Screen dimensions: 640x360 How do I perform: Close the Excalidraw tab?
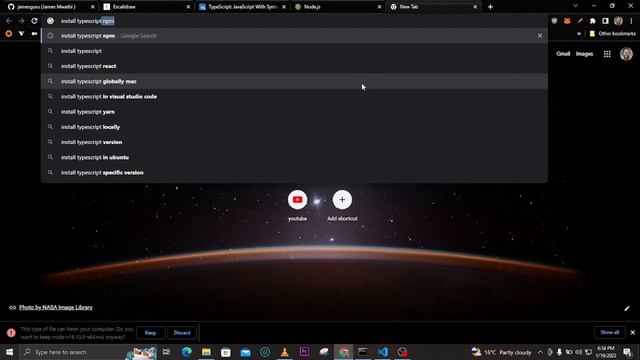(188, 7)
